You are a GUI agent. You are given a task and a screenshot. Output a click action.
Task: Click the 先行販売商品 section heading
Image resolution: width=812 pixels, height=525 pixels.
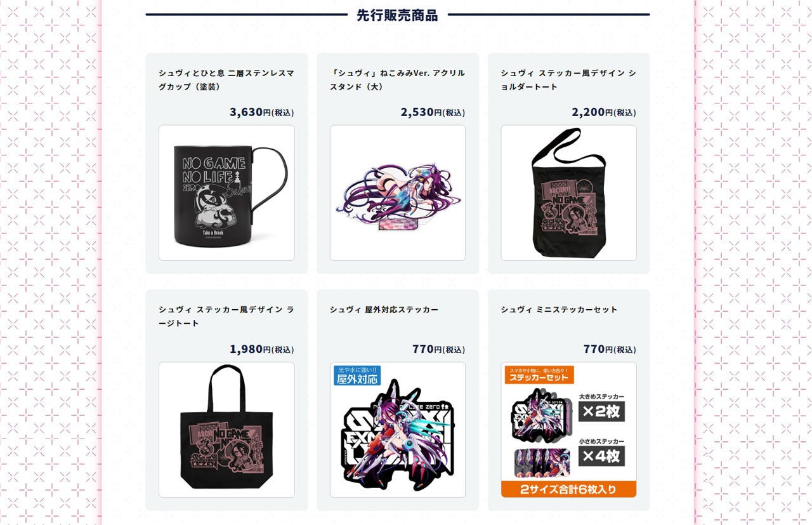tap(397, 15)
